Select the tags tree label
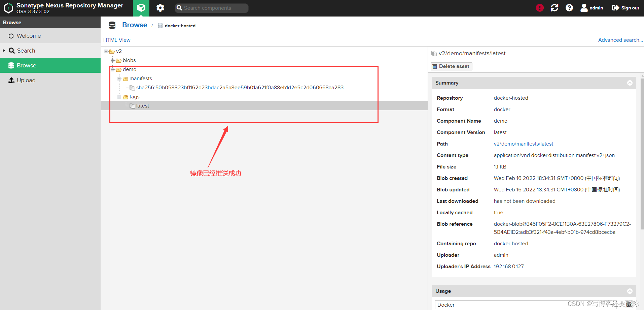The image size is (644, 310). 134,97
